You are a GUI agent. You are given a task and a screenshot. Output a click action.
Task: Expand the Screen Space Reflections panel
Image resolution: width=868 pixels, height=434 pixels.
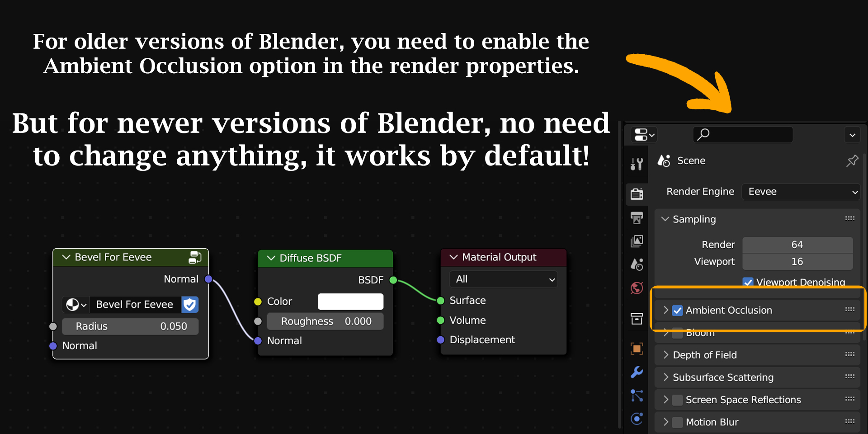[x=665, y=400]
